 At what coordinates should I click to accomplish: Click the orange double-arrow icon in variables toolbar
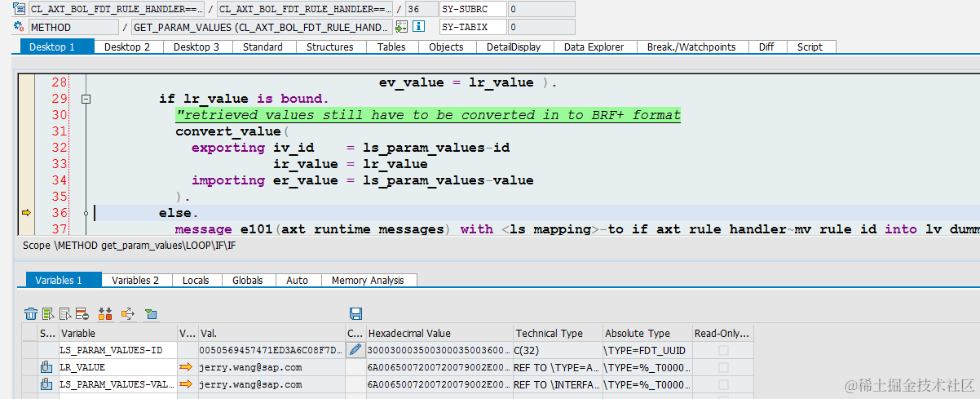(x=104, y=313)
